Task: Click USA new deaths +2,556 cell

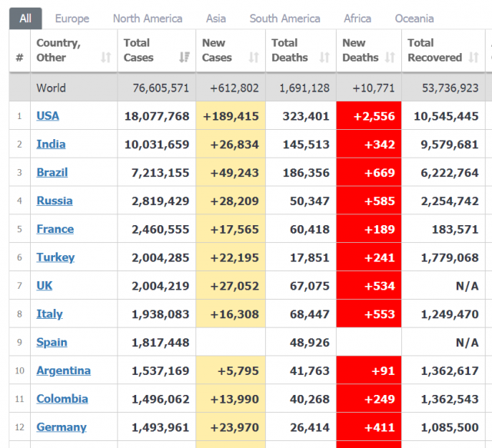Action: click(369, 116)
